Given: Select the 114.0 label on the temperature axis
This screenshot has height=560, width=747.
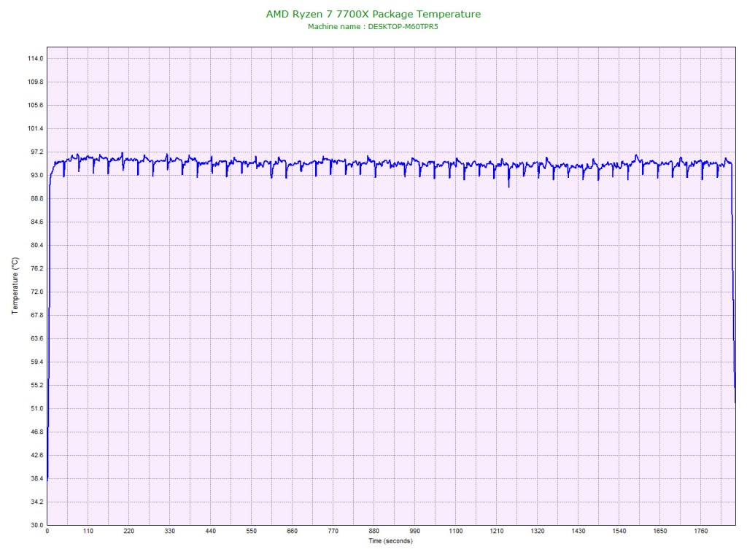Looking at the screenshot, I should pos(35,58).
